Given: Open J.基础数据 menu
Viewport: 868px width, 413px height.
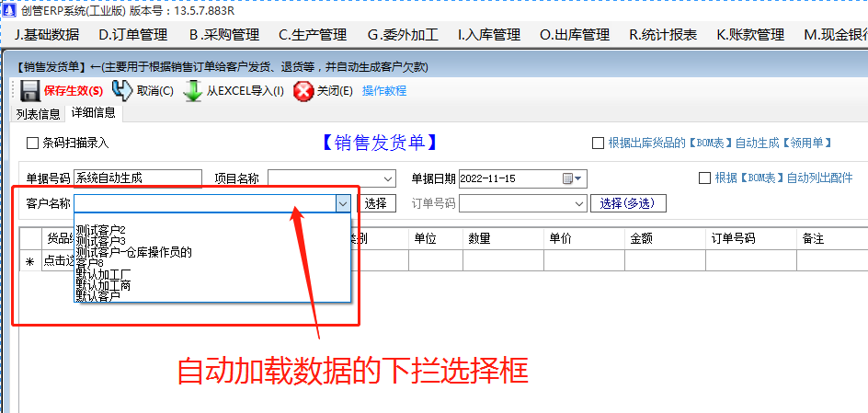Looking at the screenshot, I should [x=47, y=35].
